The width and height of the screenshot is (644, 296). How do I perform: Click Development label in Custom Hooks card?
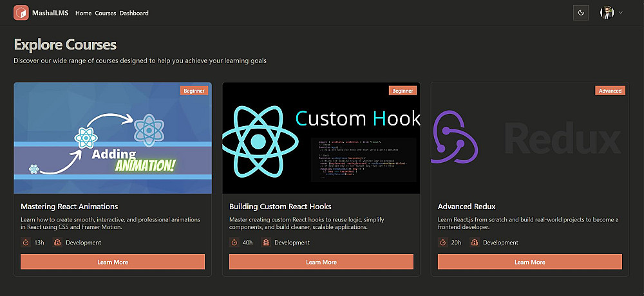tap(292, 243)
